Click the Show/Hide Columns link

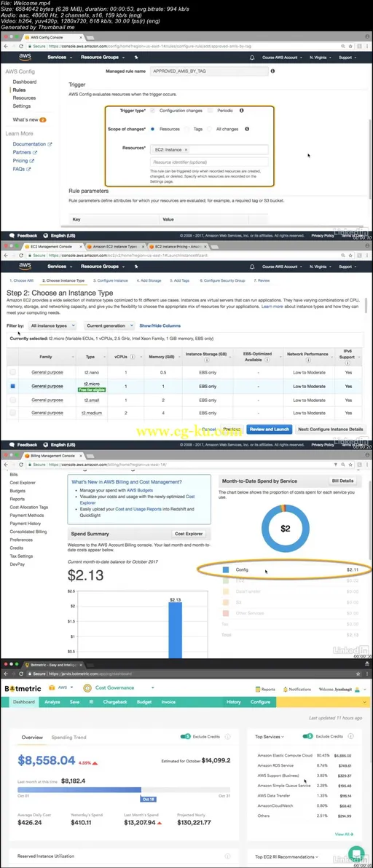tap(160, 325)
